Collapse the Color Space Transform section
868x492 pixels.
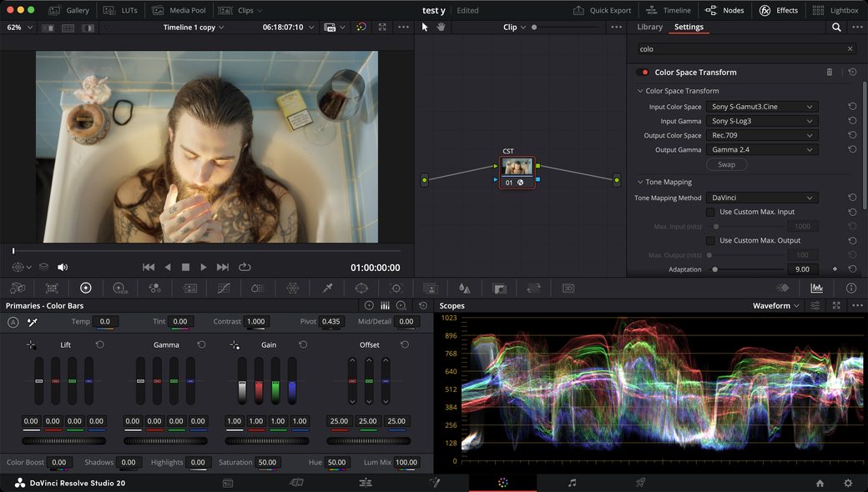(640, 91)
